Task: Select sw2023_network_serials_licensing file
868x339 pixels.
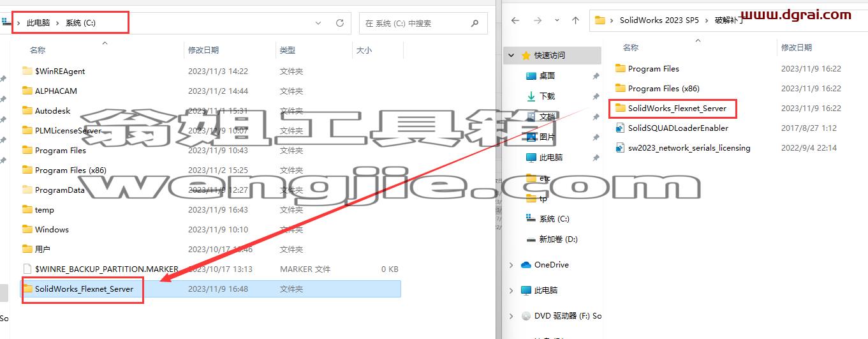Action: click(682, 147)
